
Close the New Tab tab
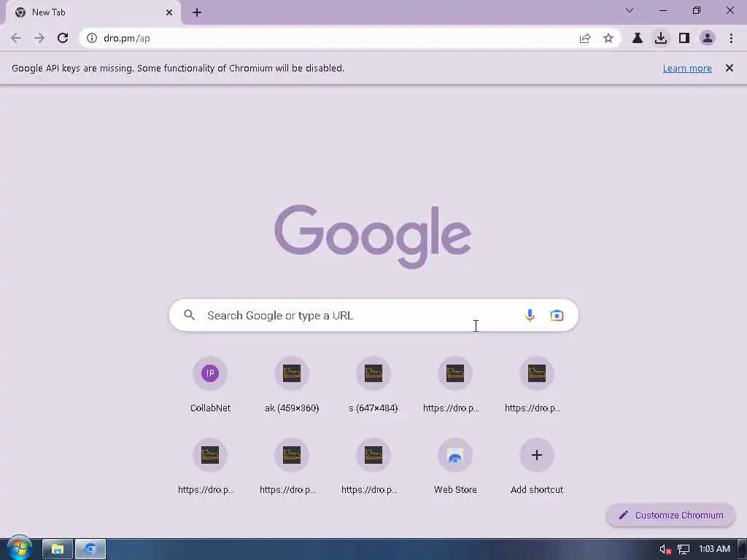(169, 12)
